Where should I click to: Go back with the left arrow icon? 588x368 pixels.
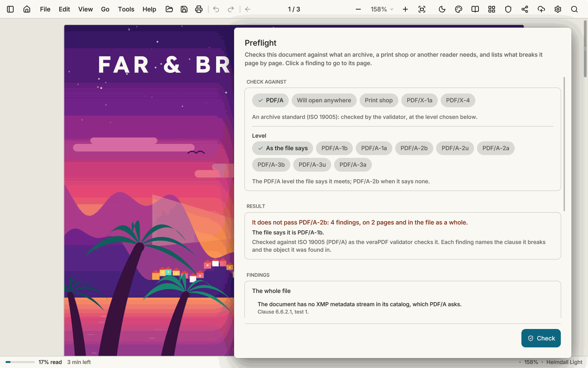coord(248,9)
